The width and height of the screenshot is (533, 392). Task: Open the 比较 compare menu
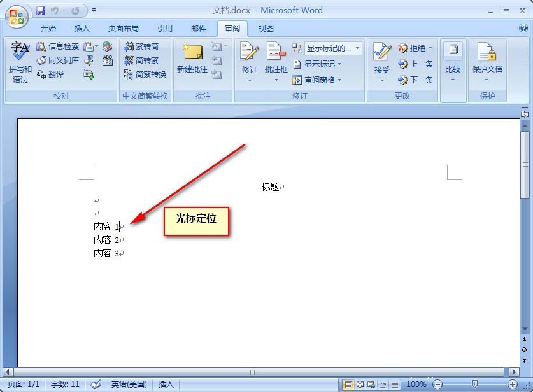coord(453,61)
